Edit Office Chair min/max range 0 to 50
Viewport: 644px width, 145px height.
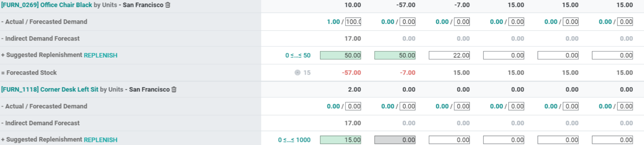pos(298,55)
